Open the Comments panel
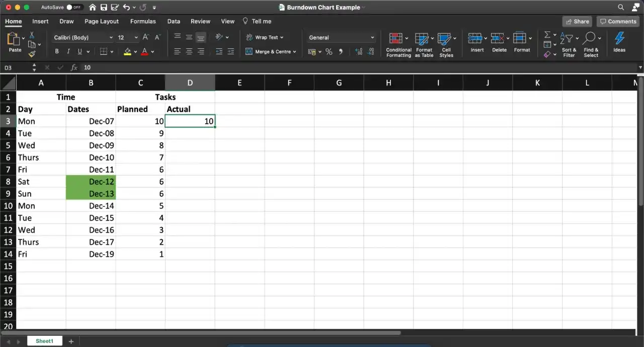This screenshot has height=347, width=644. 618,21
